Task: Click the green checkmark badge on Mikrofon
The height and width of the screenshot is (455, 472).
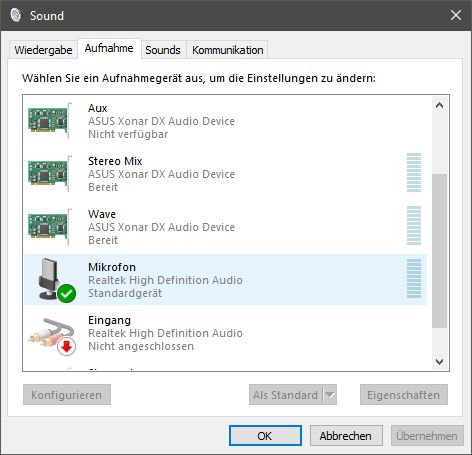Action: [x=67, y=293]
